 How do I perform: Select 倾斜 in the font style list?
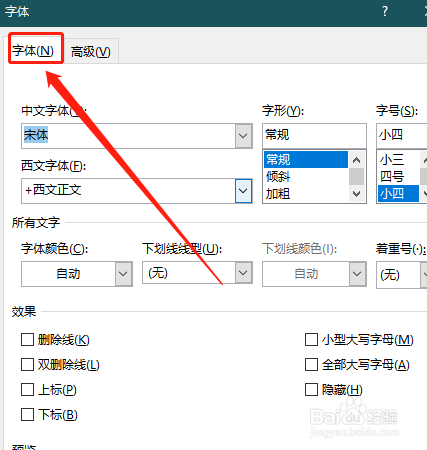[x=306, y=176]
